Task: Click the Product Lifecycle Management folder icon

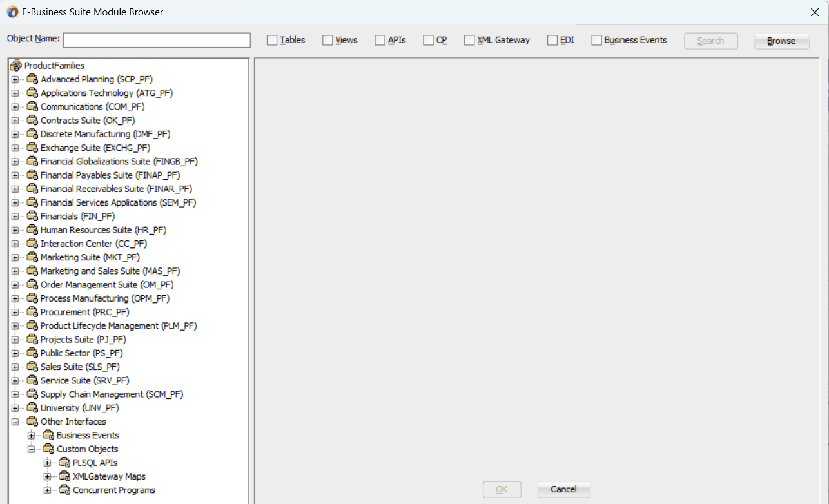Action: (32, 326)
